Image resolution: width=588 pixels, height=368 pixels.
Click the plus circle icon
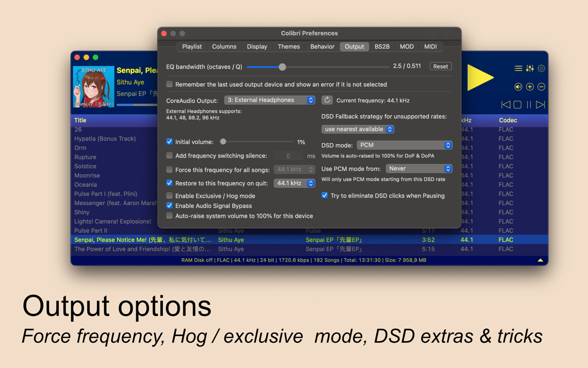pyautogui.click(x=530, y=87)
